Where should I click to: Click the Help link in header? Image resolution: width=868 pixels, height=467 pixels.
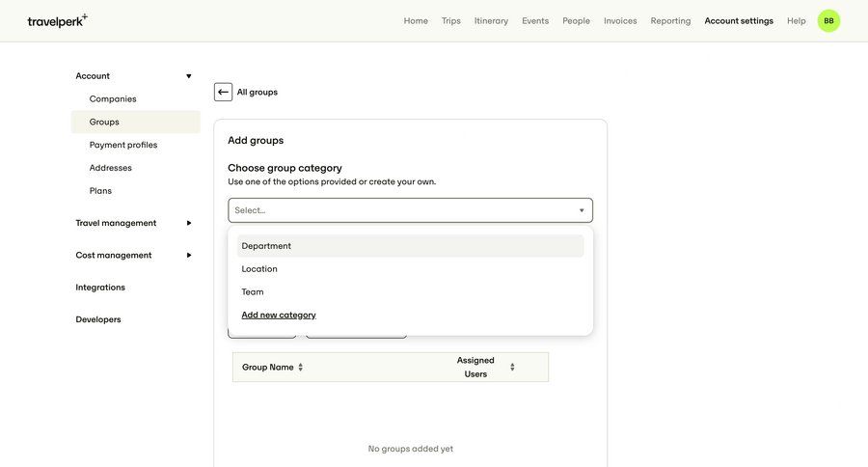796,20
